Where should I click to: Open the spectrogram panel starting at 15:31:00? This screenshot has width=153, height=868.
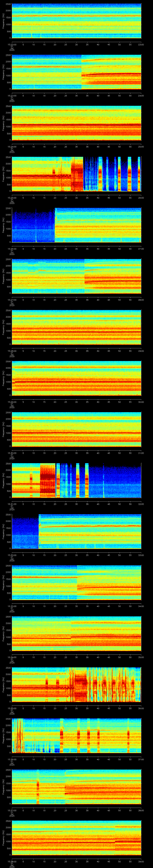[76, 481]
